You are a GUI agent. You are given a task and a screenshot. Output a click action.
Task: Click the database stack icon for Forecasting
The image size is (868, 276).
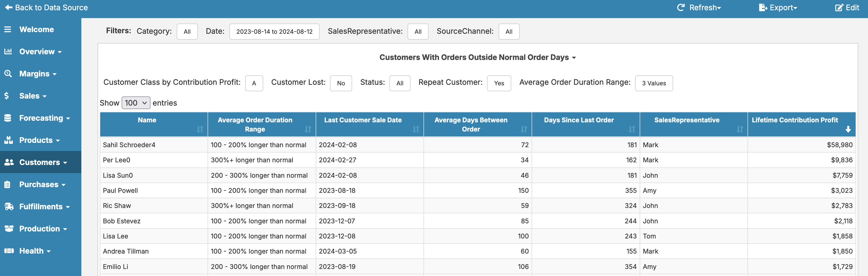8,118
